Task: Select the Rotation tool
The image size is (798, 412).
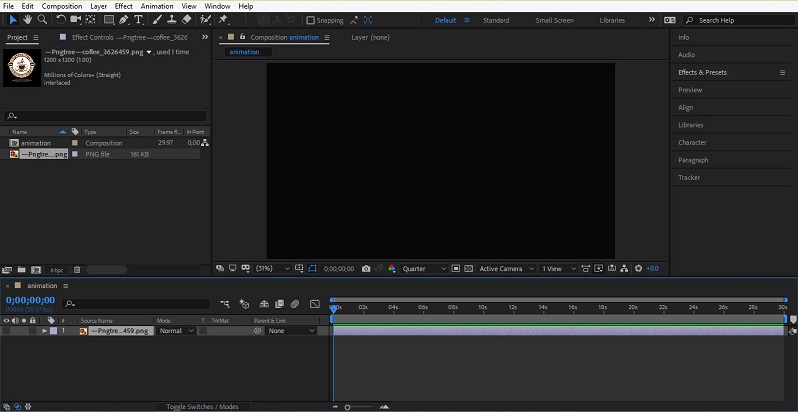Action: pyautogui.click(x=63, y=19)
